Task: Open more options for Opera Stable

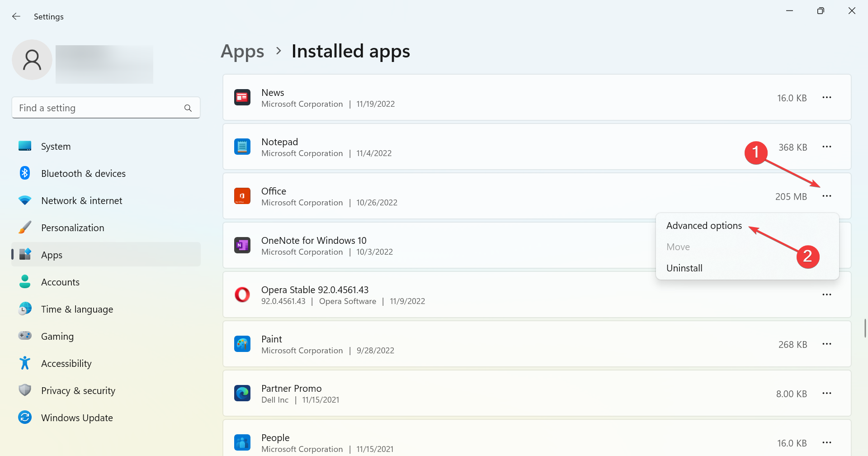Action: click(x=827, y=294)
